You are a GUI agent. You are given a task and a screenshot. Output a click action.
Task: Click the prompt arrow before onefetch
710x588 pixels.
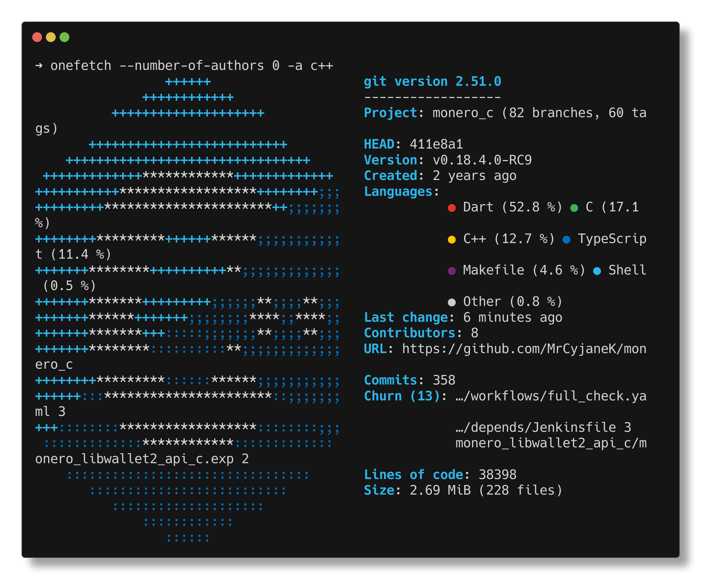pos(39,65)
